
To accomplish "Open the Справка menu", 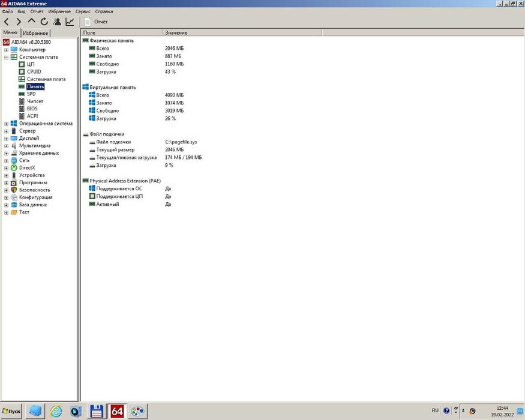I will tap(104, 11).
